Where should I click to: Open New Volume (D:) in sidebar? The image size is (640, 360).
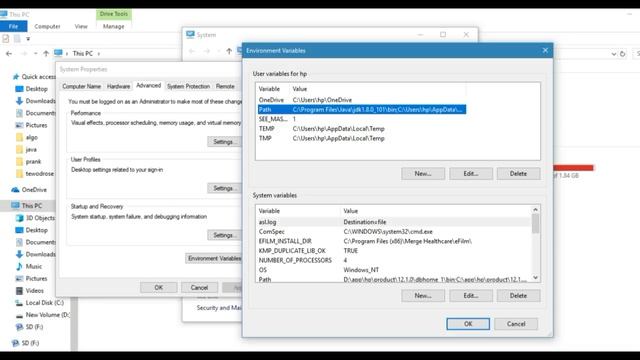click(43, 315)
